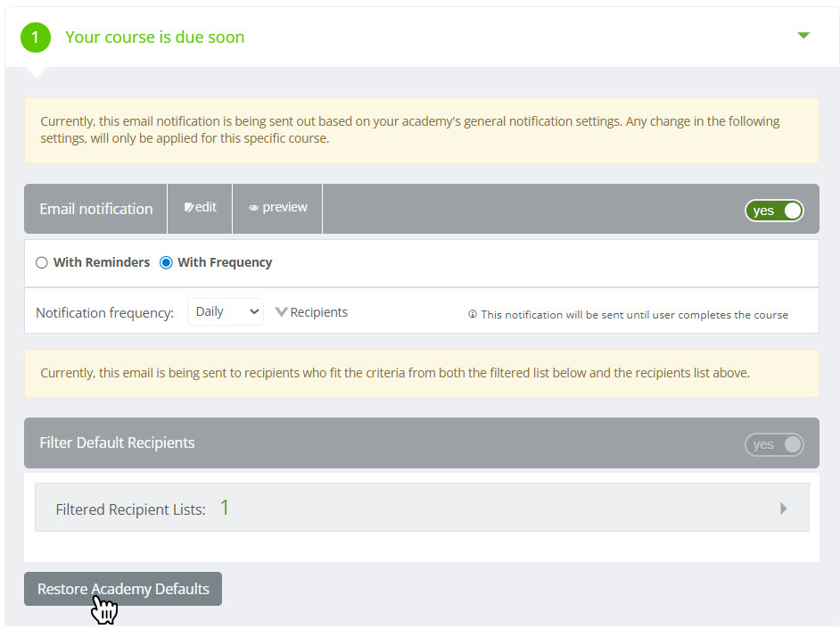
Task: Click the 'Notification frequency:' label
Action: pyautogui.click(x=105, y=313)
